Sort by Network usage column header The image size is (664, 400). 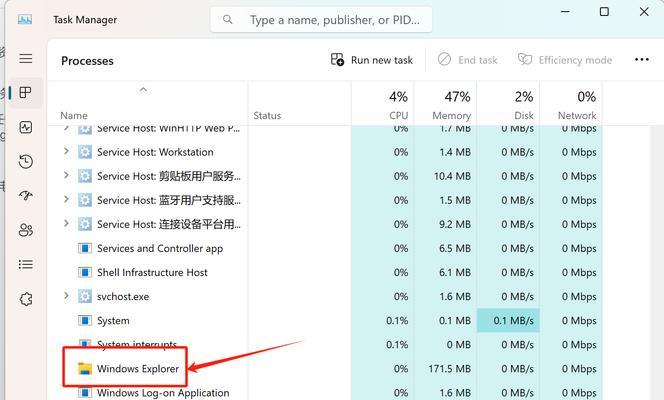tap(571, 104)
